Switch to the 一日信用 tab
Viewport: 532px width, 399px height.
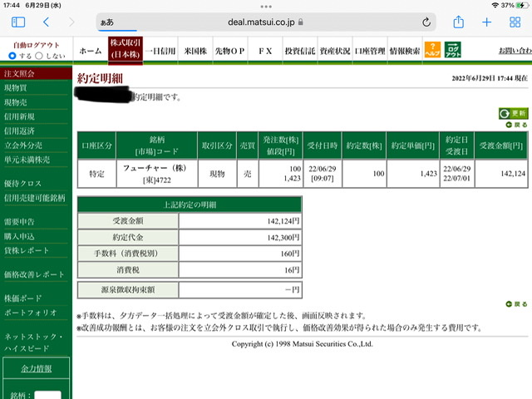click(160, 51)
